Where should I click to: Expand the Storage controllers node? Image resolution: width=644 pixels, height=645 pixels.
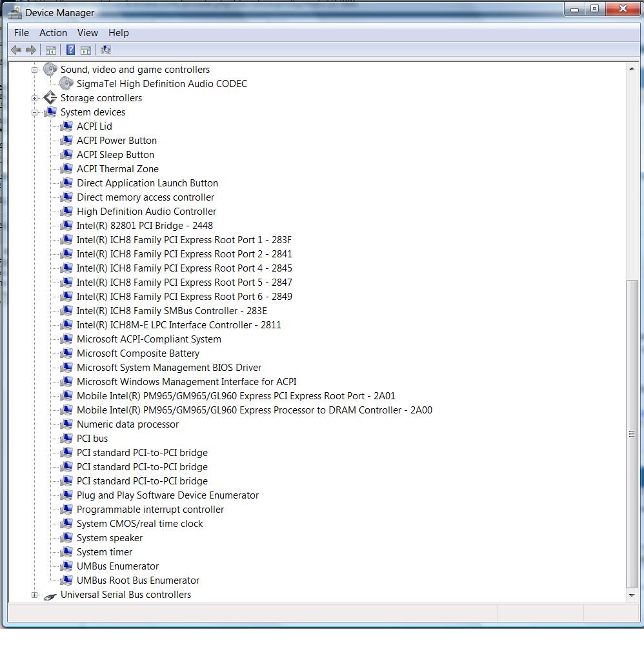click(x=35, y=98)
